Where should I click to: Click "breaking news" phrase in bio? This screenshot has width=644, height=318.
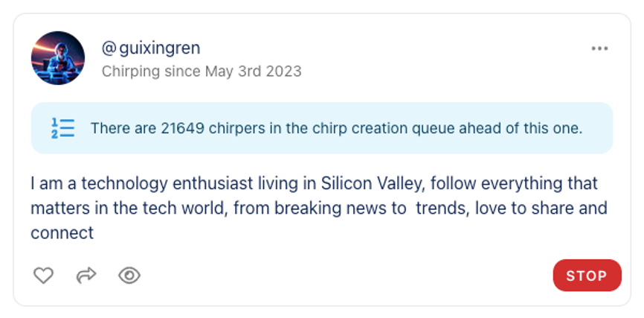339,208
